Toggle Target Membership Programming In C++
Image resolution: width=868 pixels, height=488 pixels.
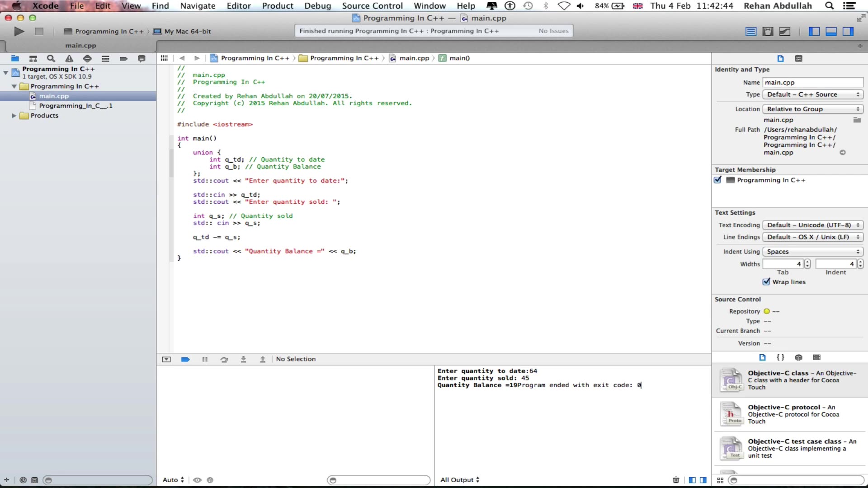[x=717, y=180]
